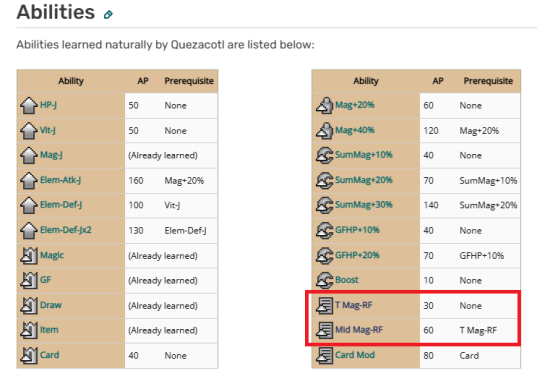
Task: Click the junction arrow icon next to HP-J
Action: pyautogui.click(x=29, y=105)
